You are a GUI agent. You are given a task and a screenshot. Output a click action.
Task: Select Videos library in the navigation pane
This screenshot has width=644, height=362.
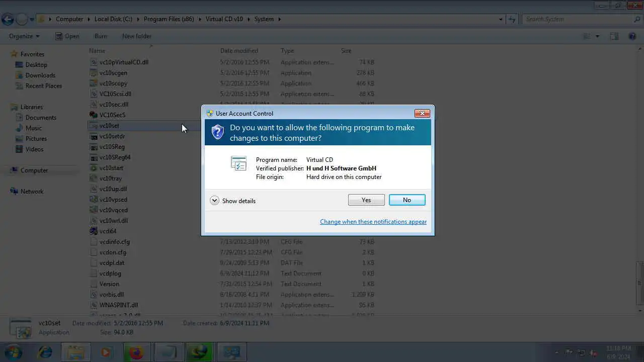35,149
